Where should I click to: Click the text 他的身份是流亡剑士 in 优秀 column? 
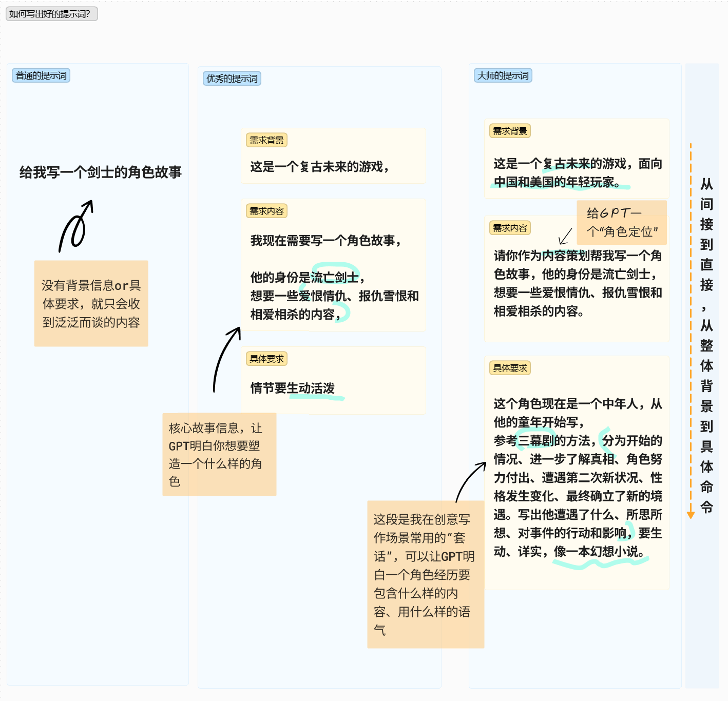coord(308,278)
